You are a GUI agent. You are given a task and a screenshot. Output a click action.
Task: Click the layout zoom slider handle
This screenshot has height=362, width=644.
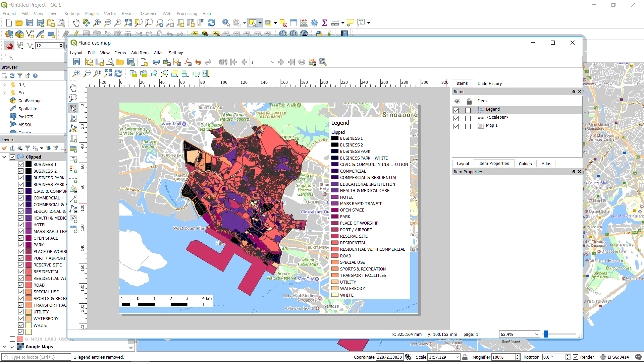click(x=546, y=334)
